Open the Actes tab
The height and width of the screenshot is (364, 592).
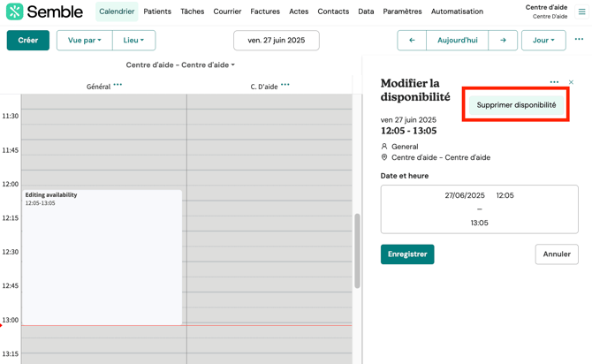coord(299,11)
